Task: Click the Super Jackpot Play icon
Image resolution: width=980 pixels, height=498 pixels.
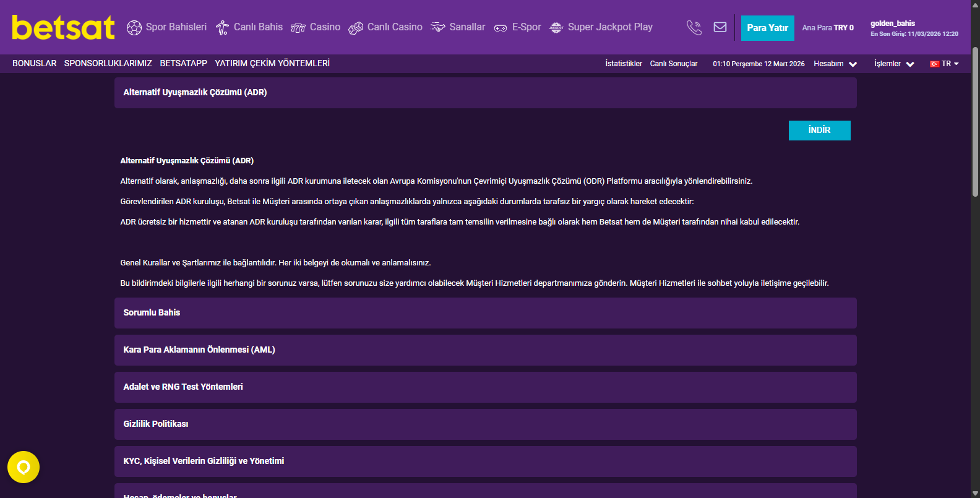Action: [x=556, y=28]
